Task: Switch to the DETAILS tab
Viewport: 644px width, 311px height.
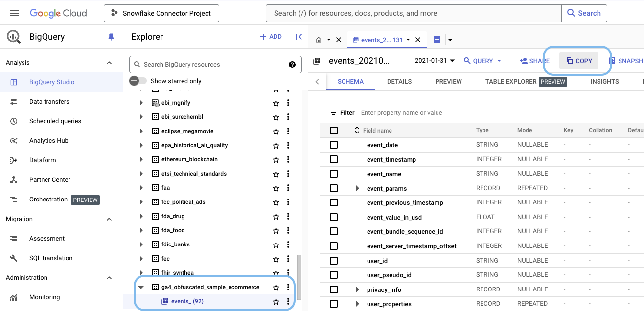Action: (399, 82)
